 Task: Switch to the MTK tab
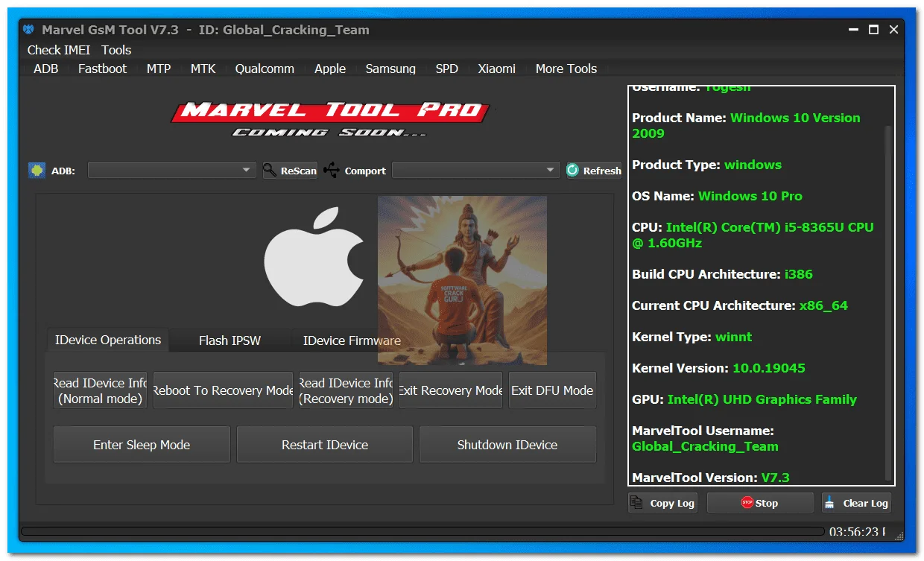coord(203,69)
